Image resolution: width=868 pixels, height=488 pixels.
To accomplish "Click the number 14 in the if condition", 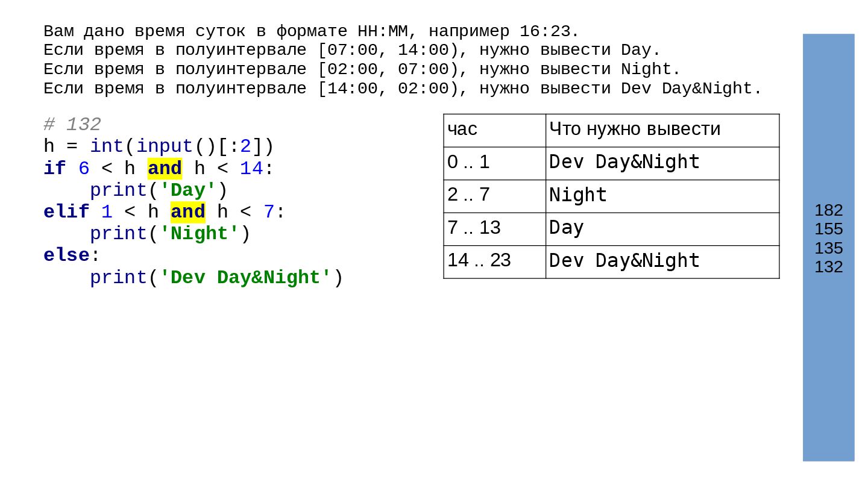I will tap(251, 168).
